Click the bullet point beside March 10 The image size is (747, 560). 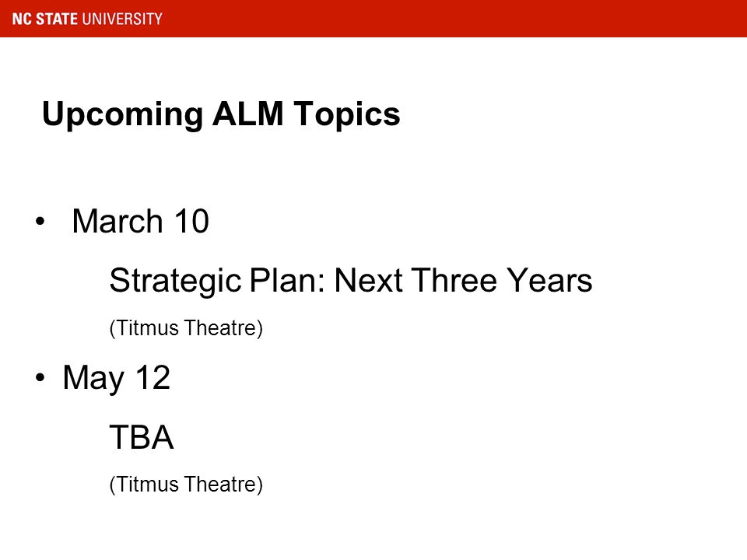tap(40, 221)
